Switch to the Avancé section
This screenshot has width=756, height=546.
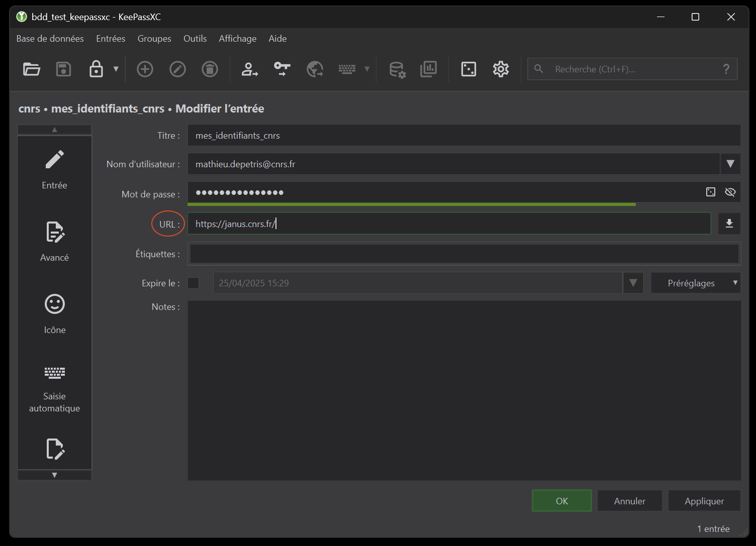tap(54, 242)
